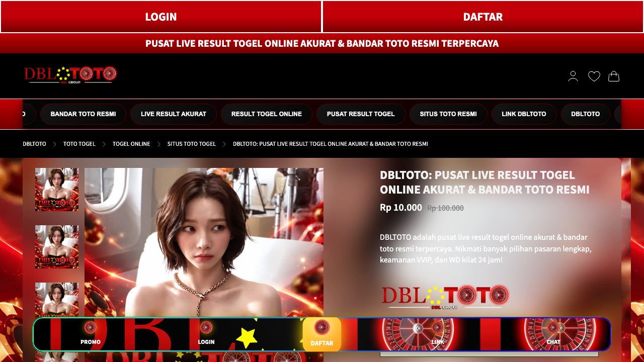Select the second product thumbnail

pyautogui.click(x=57, y=247)
